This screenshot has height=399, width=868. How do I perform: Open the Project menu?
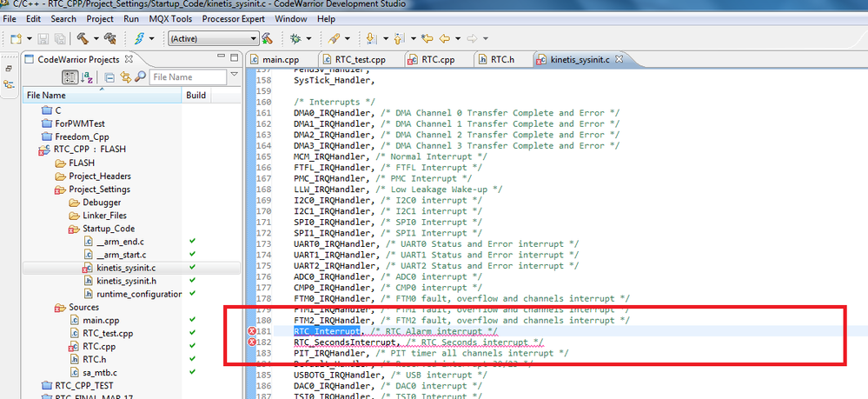(100, 19)
